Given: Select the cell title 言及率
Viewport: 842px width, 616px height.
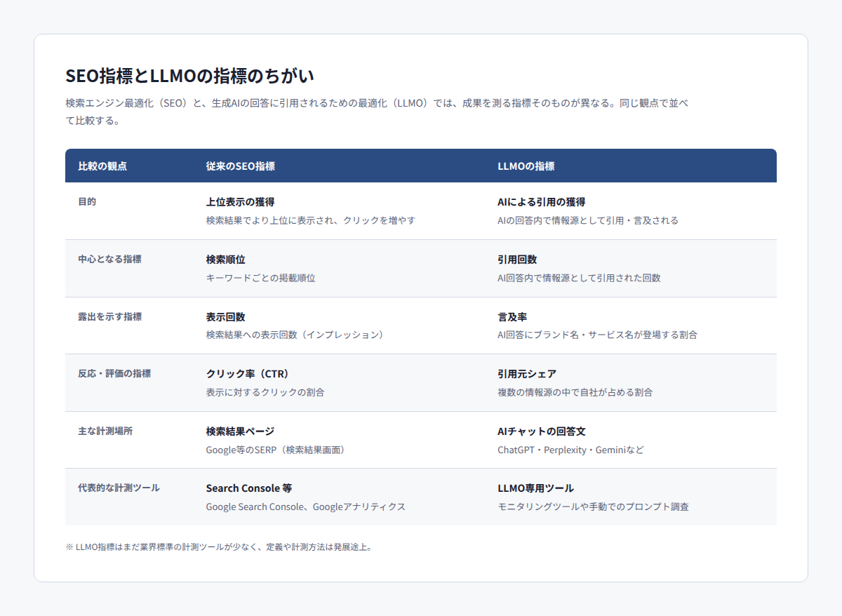Looking at the screenshot, I should (512, 317).
